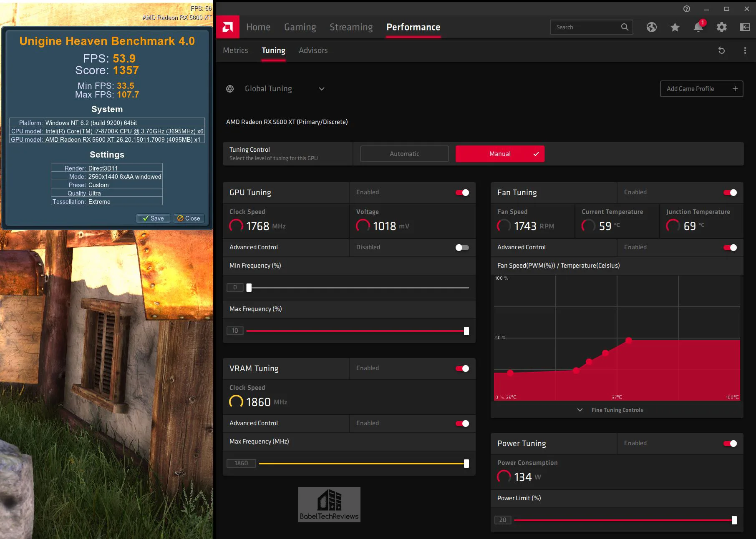Viewport: 756px width, 539px height.
Task: Open the web browser globe icon
Action: pos(652,27)
